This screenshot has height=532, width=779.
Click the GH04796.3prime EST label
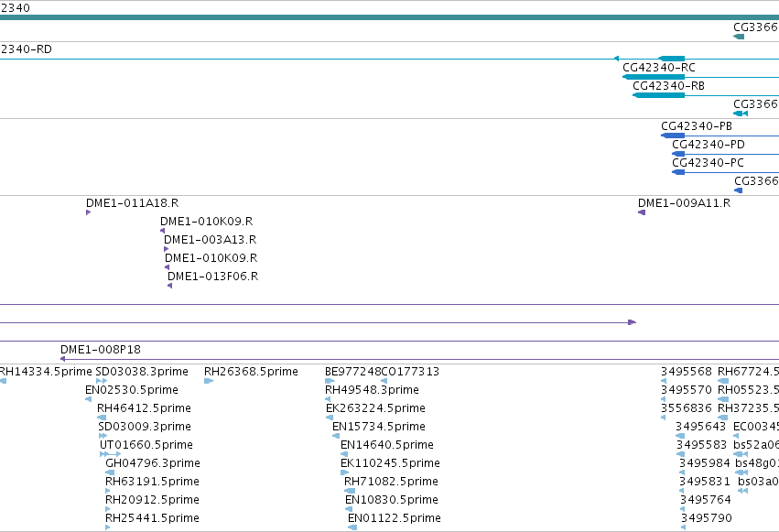pos(153,463)
